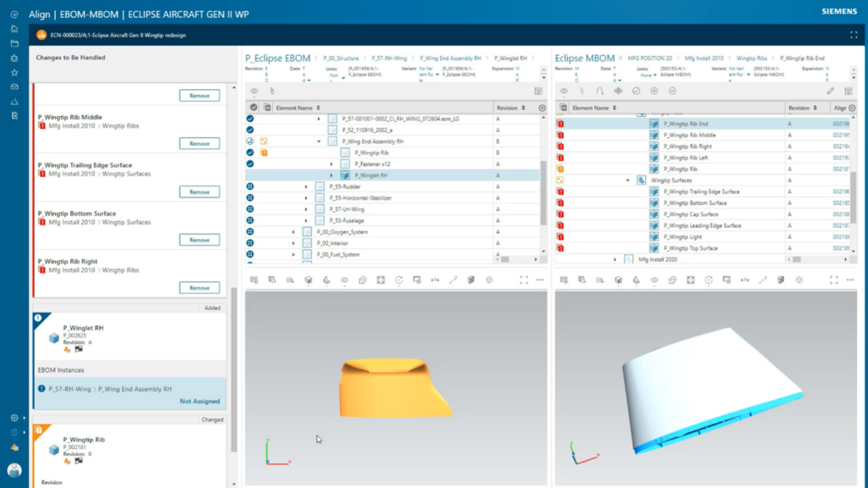Open MFG POSITION 20 breadcrumb in MBOM
This screenshot has height=488, width=868.
tap(650, 58)
